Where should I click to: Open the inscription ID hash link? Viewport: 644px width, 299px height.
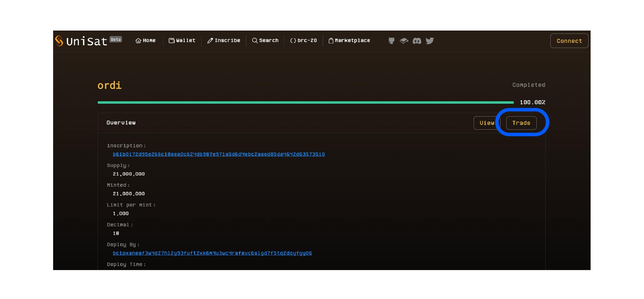[219, 154]
